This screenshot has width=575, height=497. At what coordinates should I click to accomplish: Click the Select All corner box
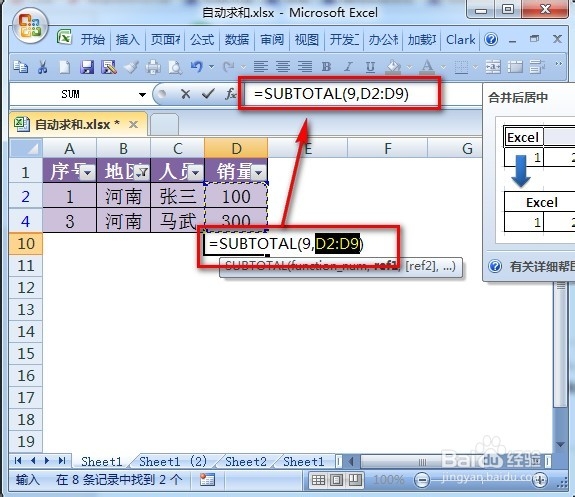coord(26,148)
